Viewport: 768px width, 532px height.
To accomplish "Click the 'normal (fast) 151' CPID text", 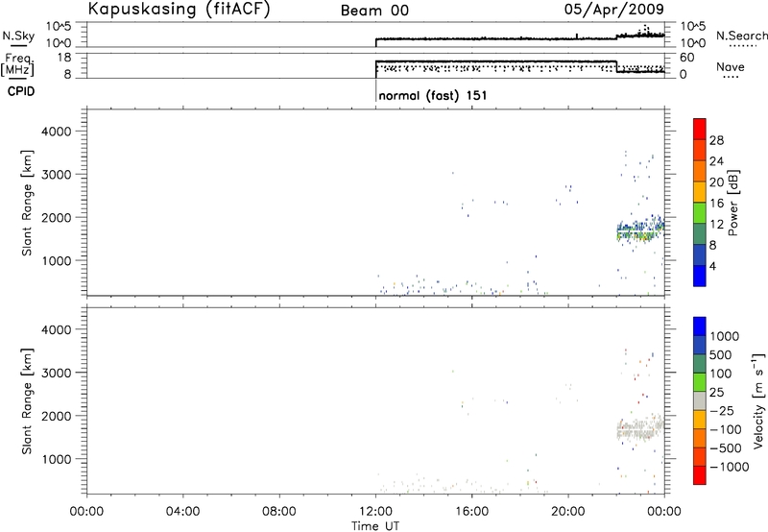I will coord(433,95).
